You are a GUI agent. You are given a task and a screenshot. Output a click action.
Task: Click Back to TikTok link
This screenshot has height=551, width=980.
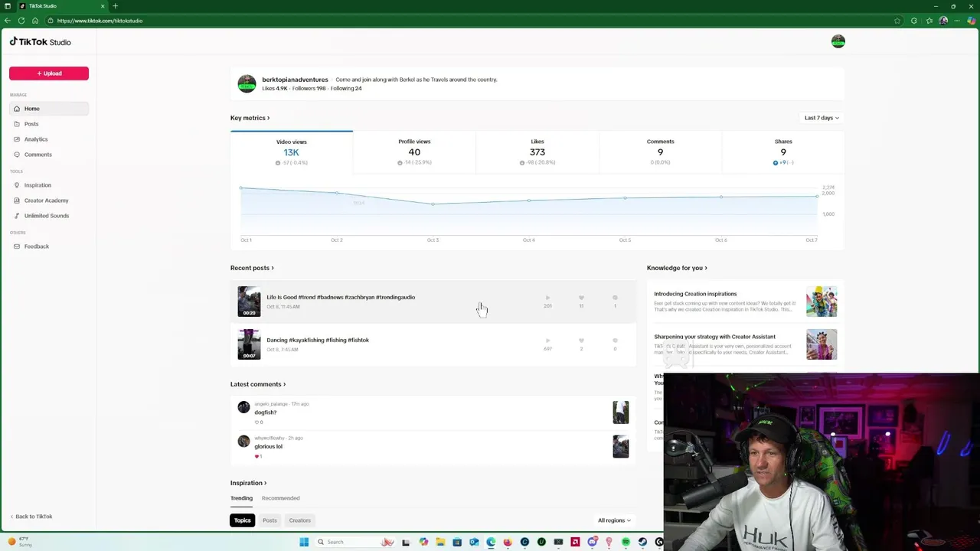(x=31, y=517)
